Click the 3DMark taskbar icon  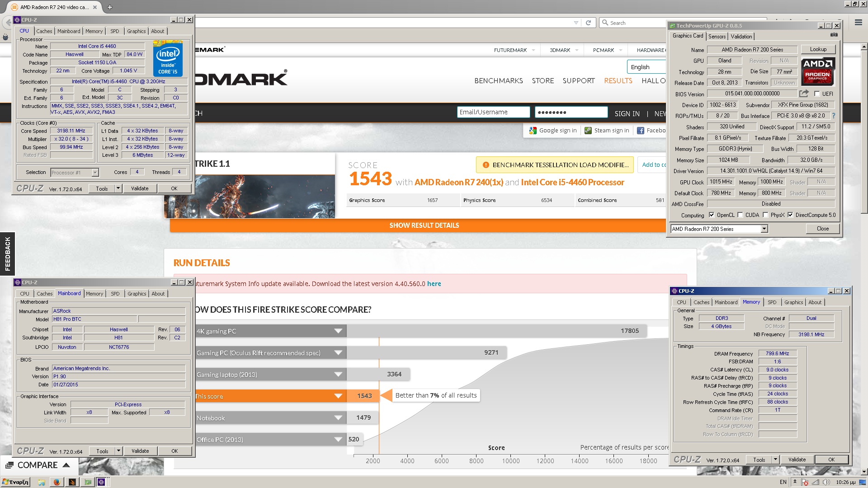coord(72,482)
